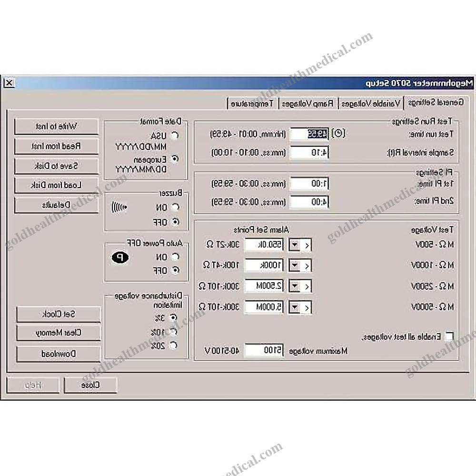Click the 'MΩ - 5000V' test voltage label
Viewport: 476px width, 476px height.
pyautogui.click(x=432, y=307)
